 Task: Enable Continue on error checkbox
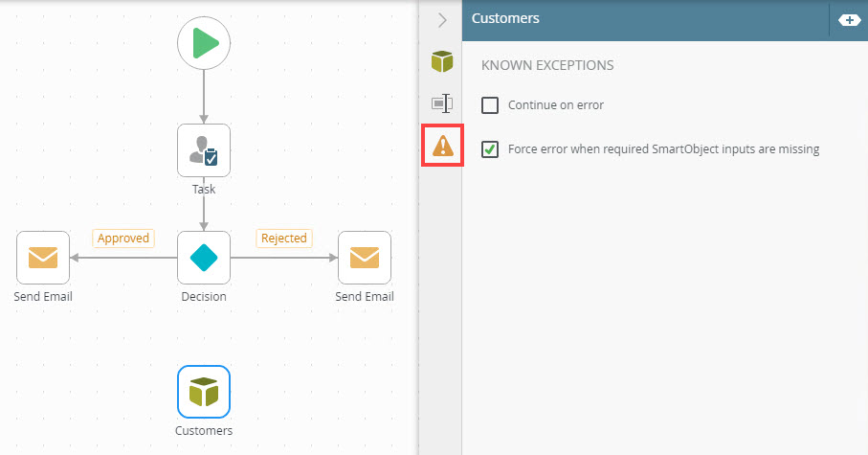click(x=490, y=105)
